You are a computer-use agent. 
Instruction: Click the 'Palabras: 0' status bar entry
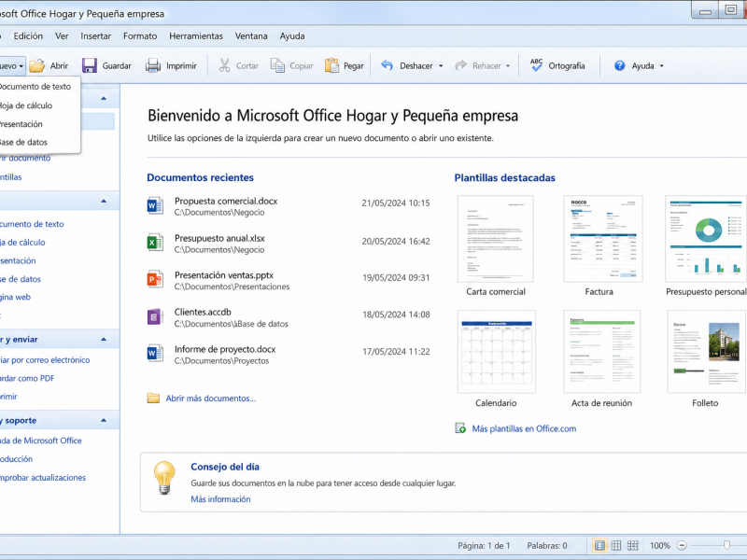tap(547, 546)
